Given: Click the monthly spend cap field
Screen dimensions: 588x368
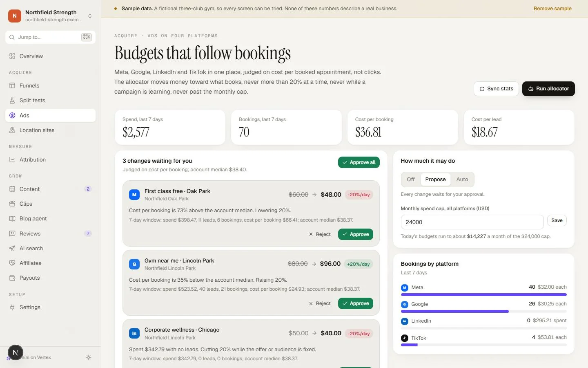Looking at the screenshot, I should point(472,222).
